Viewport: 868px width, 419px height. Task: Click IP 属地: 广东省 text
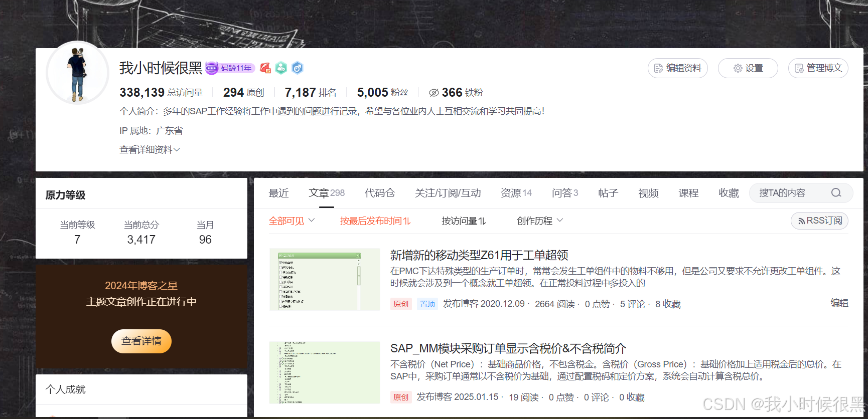pyautogui.click(x=151, y=131)
